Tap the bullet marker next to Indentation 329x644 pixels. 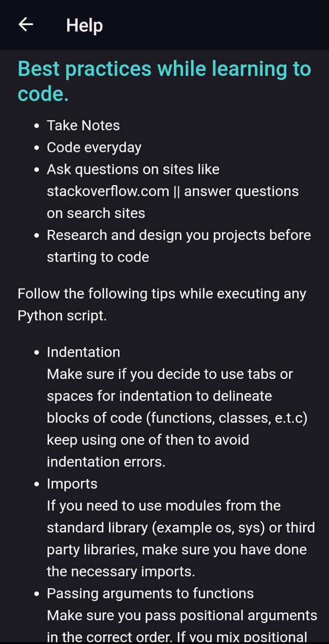[36, 352]
